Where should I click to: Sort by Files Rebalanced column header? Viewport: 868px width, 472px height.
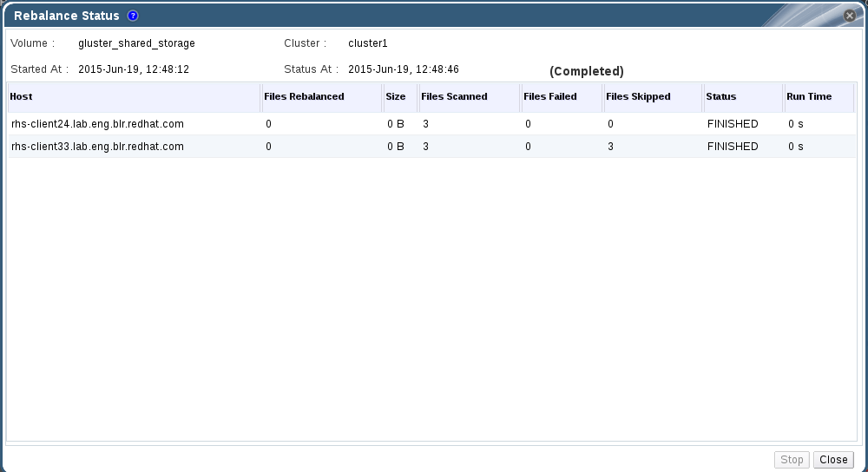tap(304, 96)
